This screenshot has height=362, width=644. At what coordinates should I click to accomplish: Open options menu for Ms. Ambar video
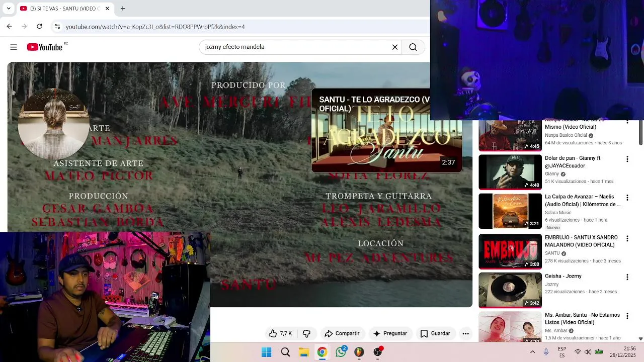pyautogui.click(x=627, y=316)
